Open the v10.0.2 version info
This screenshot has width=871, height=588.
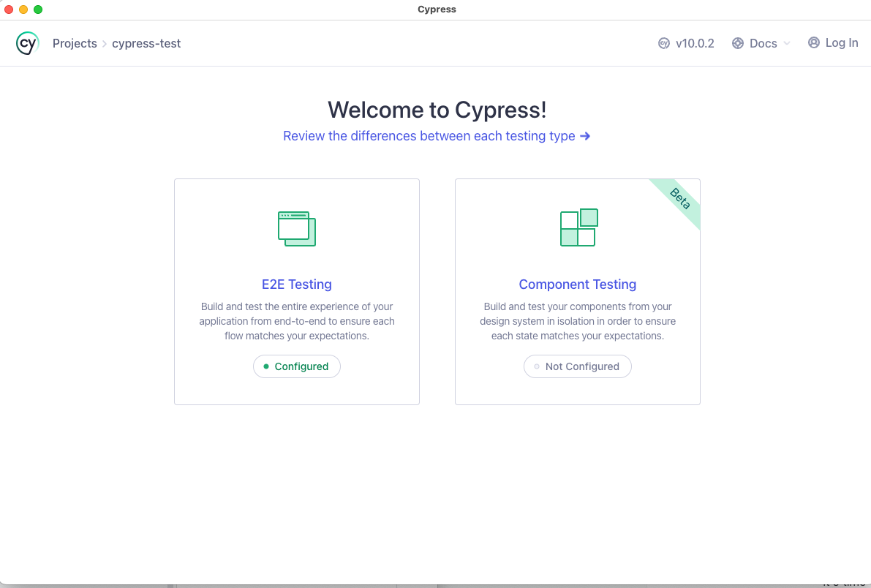point(694,43)
